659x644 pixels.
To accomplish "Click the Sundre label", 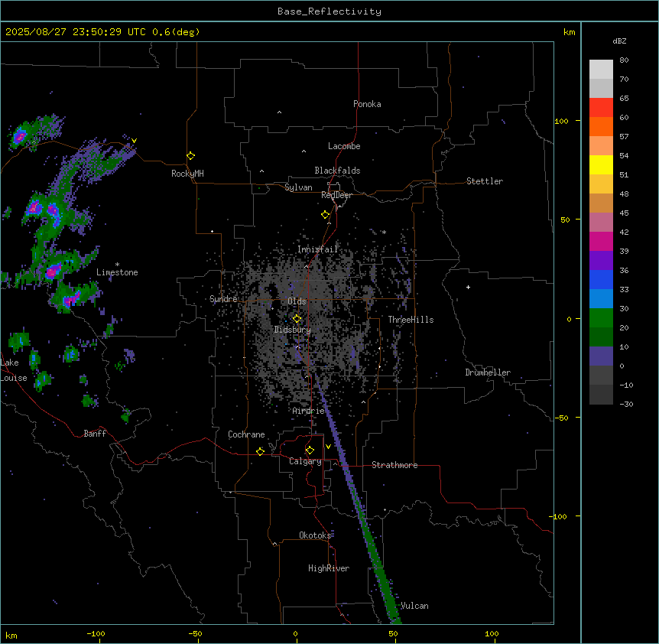I will pos(223,299).
